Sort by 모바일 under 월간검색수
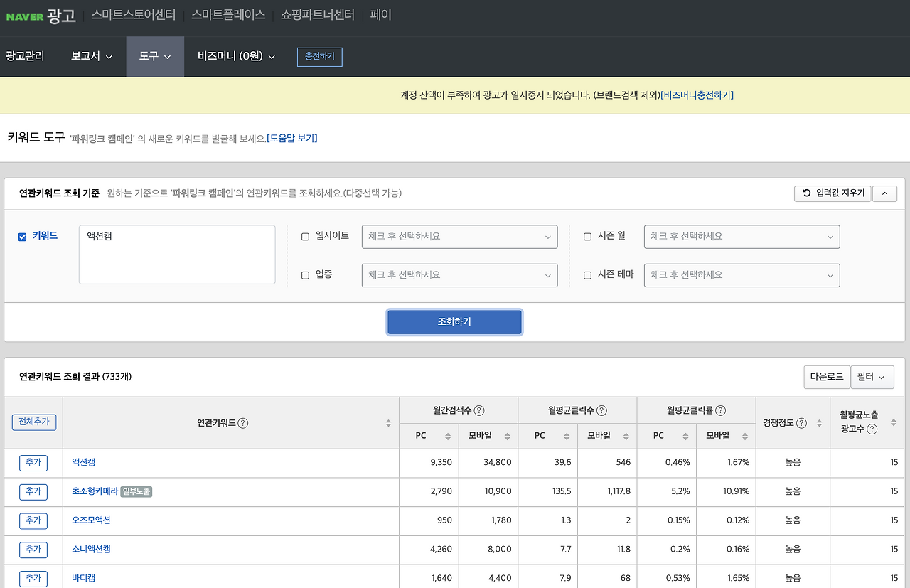The width and height of the screenshot is (910, 588). point(507,436)
